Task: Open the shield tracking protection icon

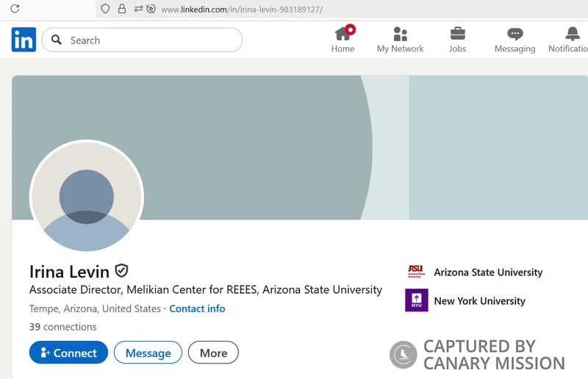Action: point(105,9)
